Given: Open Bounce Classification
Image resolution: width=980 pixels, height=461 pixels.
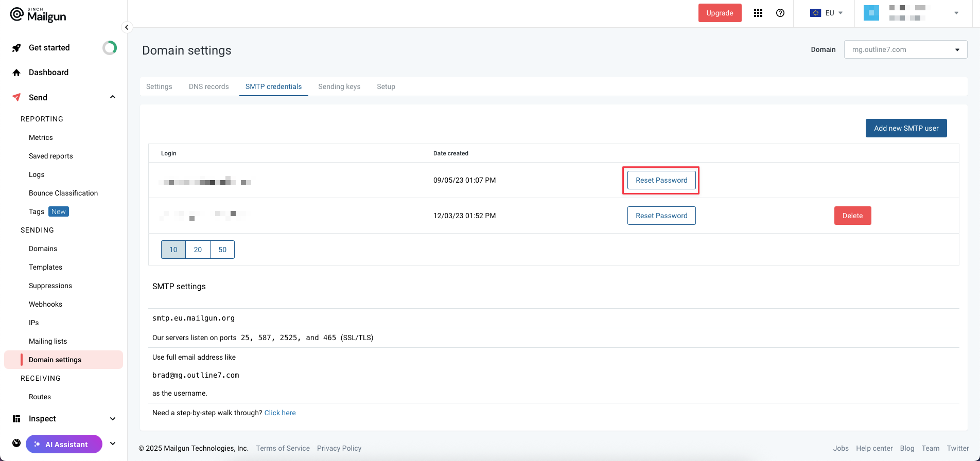Looking at the screenshot, I should (x=63, y=193).
